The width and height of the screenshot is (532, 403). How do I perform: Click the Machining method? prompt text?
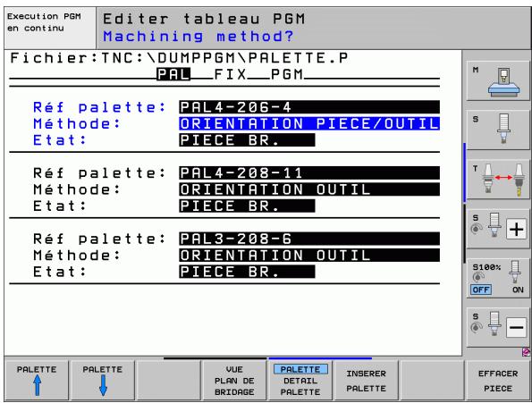tap(198, 36)
